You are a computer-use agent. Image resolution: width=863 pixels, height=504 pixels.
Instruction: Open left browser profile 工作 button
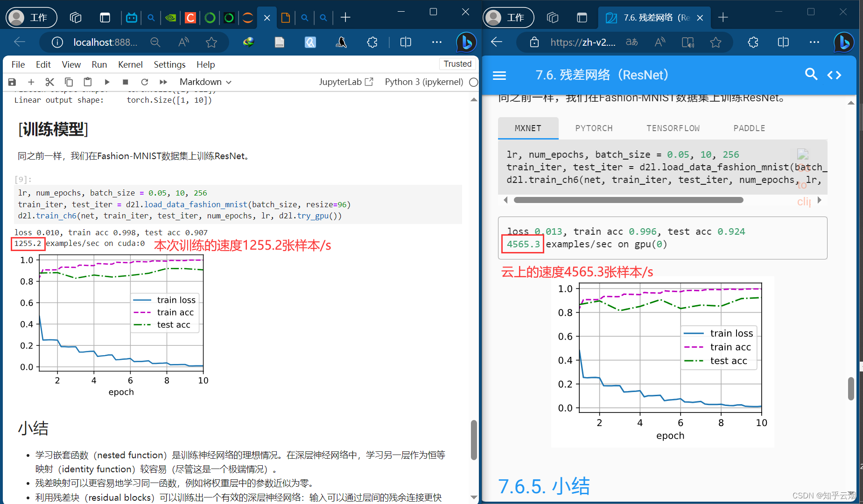tap(32, 18)
